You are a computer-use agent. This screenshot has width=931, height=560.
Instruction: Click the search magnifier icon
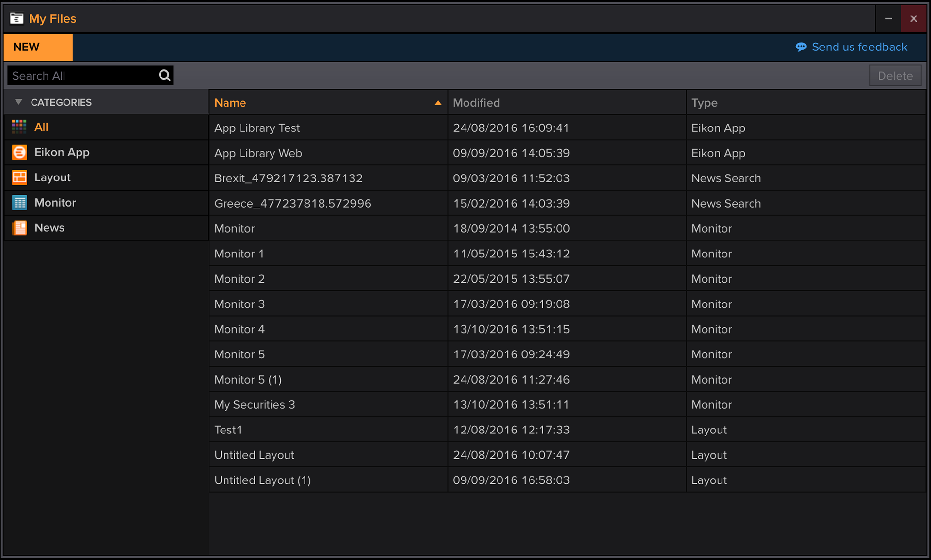coord(164,75)
